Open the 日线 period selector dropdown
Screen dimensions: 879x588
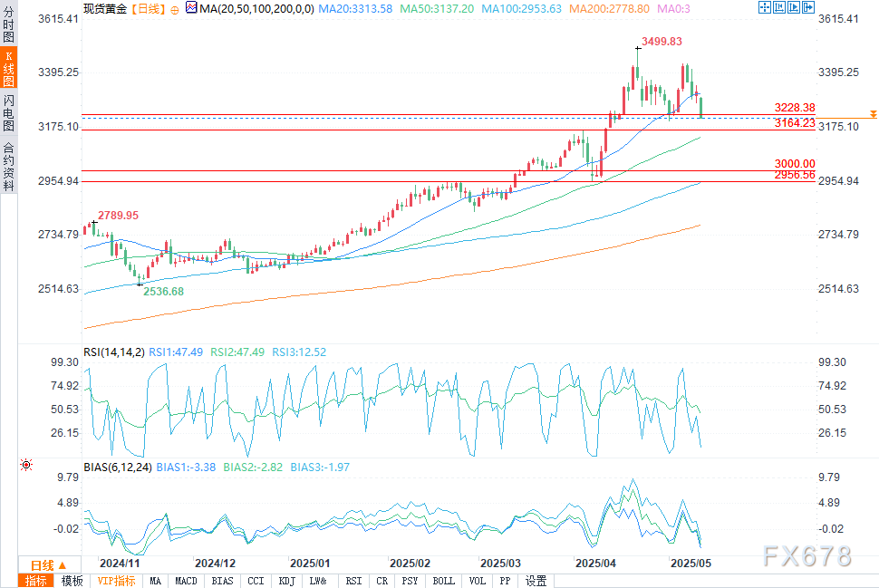click(x=43, y=564)
